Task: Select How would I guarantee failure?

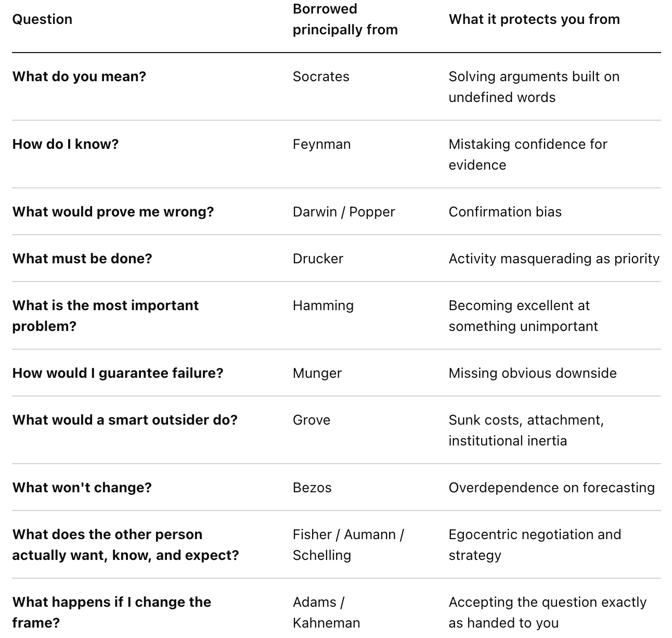Action: [x=118, y=373]
